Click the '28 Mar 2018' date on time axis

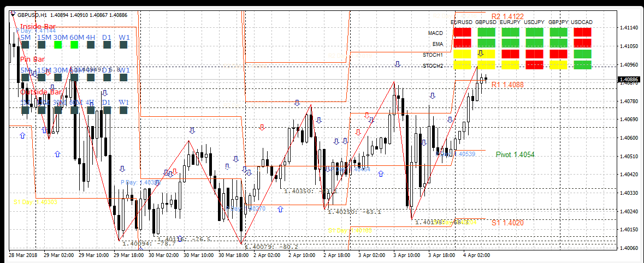point(22,255)
